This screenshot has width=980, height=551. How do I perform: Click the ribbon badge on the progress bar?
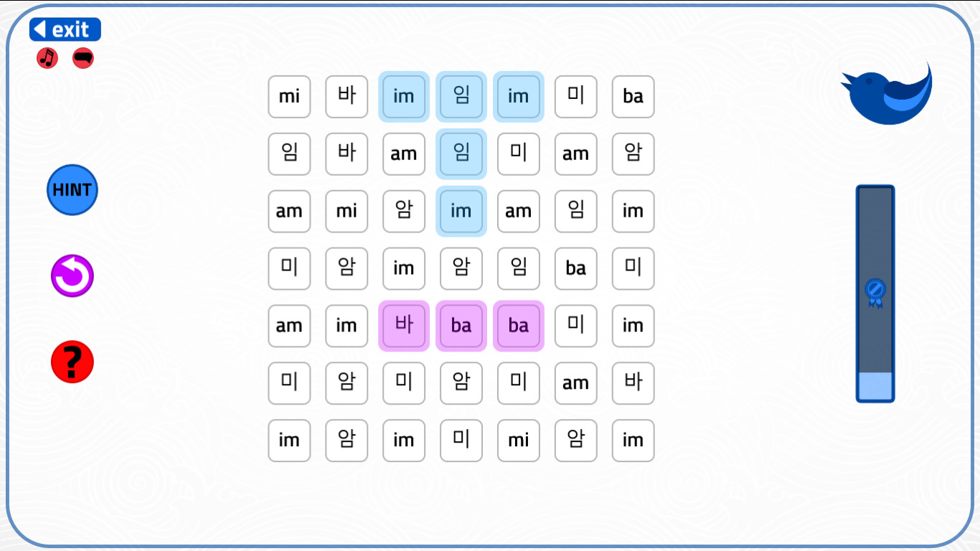875,293
